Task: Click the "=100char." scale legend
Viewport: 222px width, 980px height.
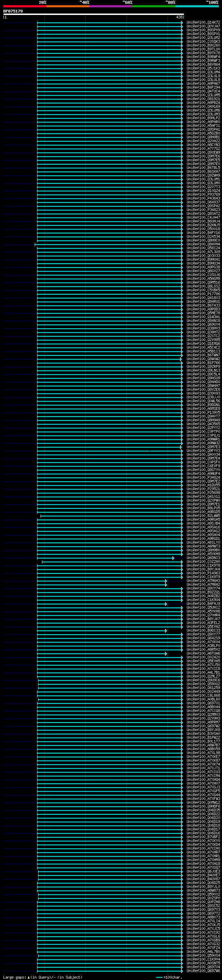Action: [169, 977]
